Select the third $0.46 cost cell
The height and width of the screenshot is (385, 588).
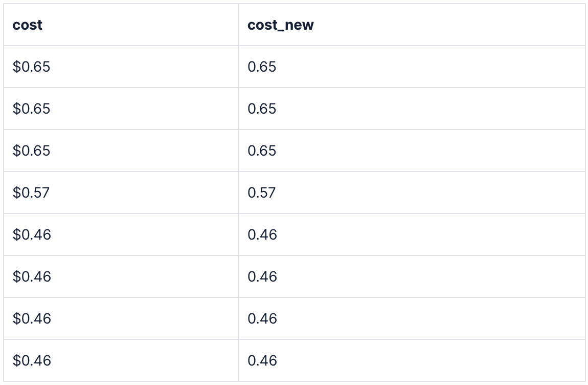tap(32, 319)
